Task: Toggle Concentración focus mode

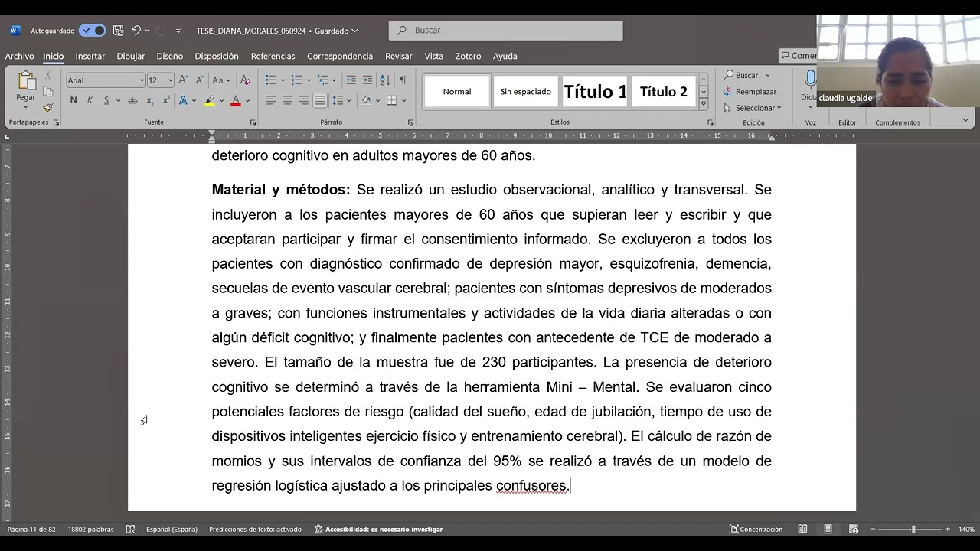Action: click(x=756, y=529)
